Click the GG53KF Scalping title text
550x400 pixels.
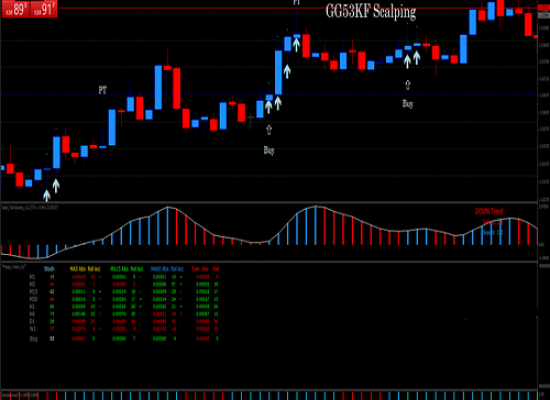371,11
